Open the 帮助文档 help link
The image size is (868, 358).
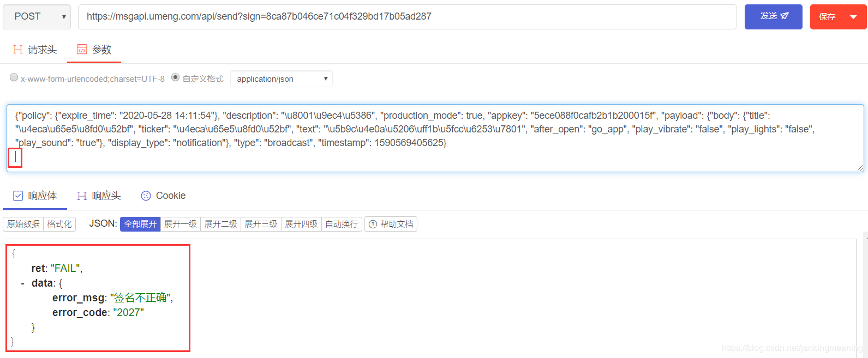pyautogui.click(x=391, y=224)
